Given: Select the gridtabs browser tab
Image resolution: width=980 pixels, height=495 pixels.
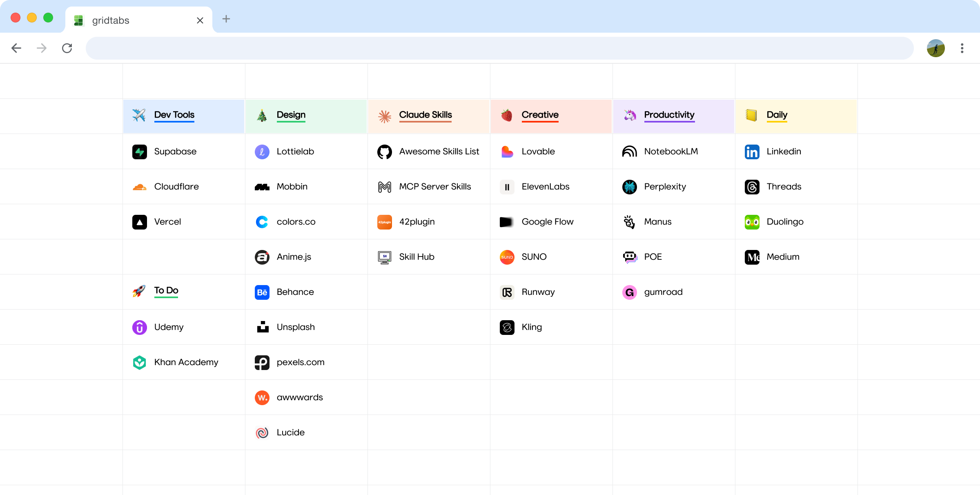Looking at the screenshot, I should pos(139,20).
